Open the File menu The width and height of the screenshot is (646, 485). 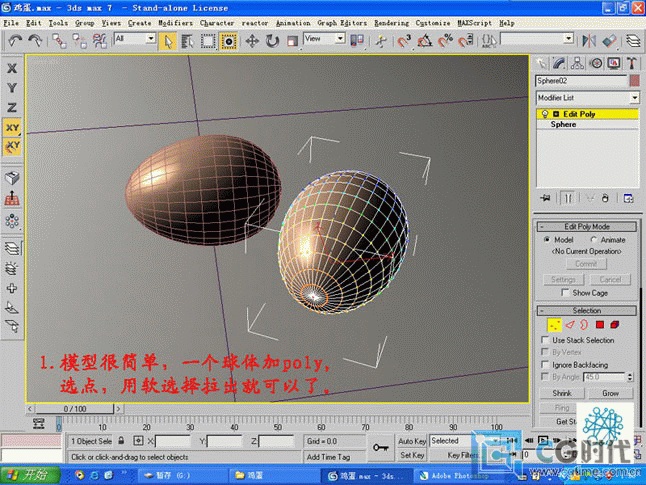pyautogui.click(x=11, y=23)
